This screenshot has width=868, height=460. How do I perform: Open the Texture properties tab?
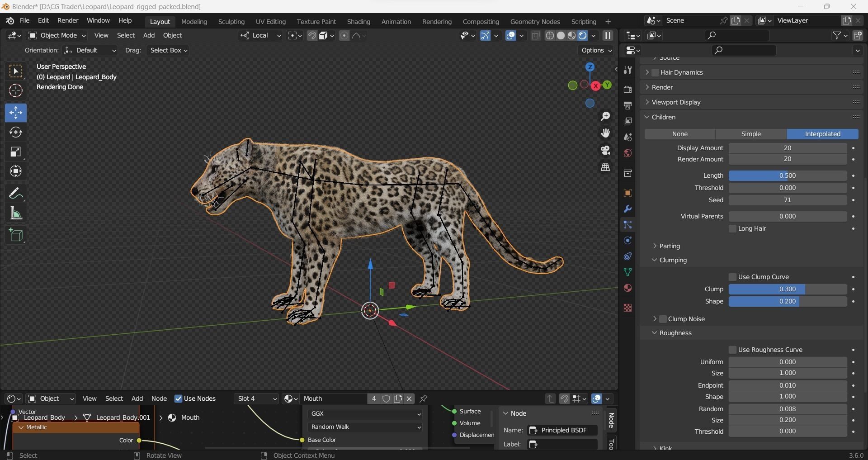click(627, 308)
